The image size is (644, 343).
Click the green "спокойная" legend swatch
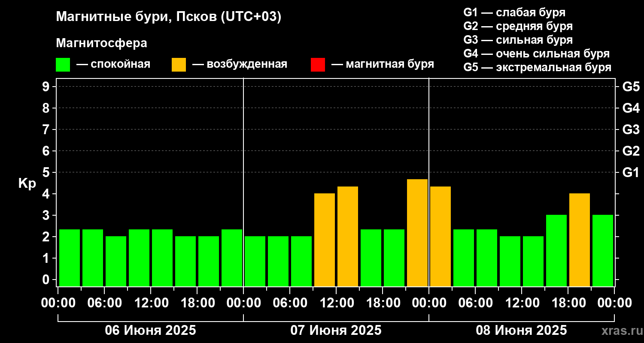[63, 65]
